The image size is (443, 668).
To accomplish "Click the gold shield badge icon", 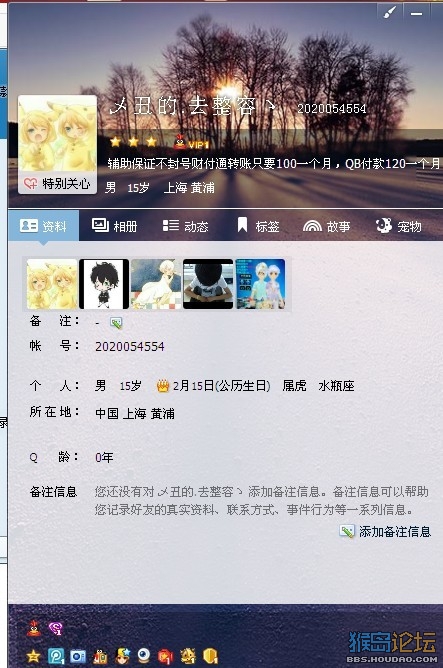I will point(210,656).
